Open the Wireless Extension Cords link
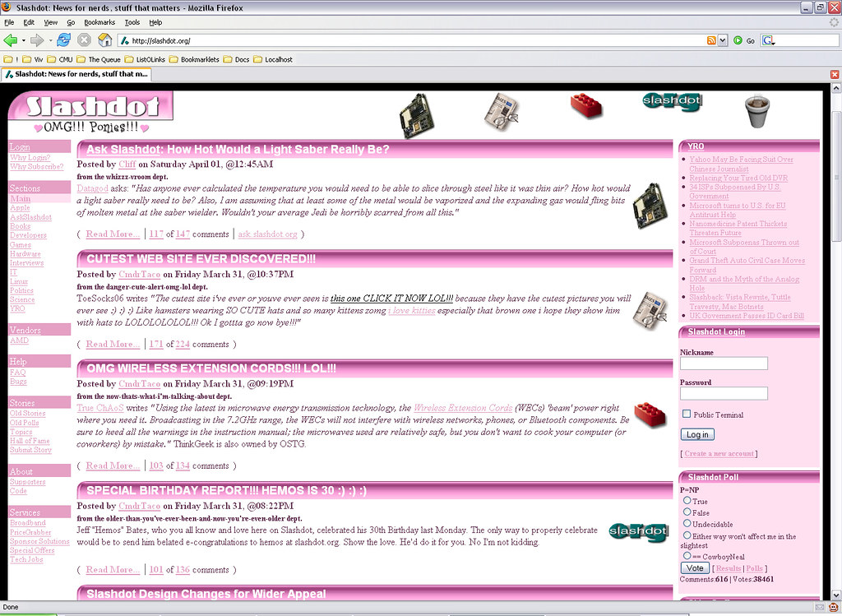The width and height of the screenshot is (842, 616). tap(463, 408)
